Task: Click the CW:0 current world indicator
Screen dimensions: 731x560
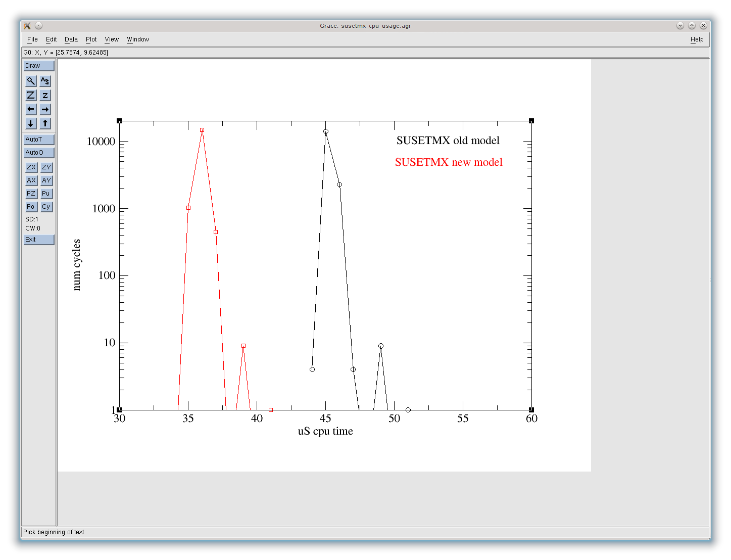Action: 33,228
